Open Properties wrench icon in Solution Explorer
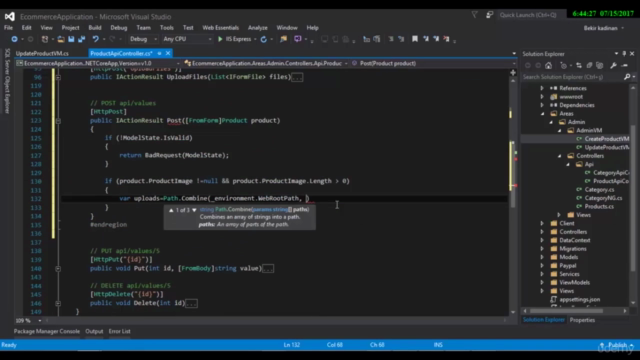Viewport: 640px width, 360px height. 613,65
